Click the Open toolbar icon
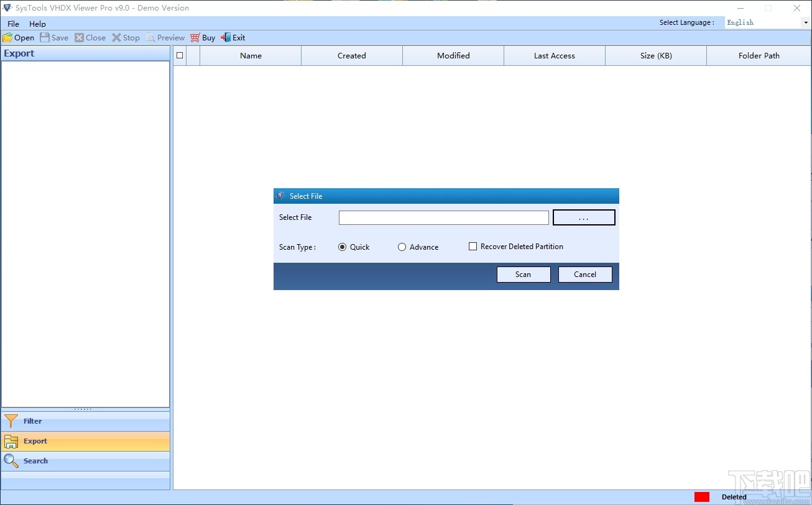Viewport: 812px width, 505px height. tap(7, 37)
